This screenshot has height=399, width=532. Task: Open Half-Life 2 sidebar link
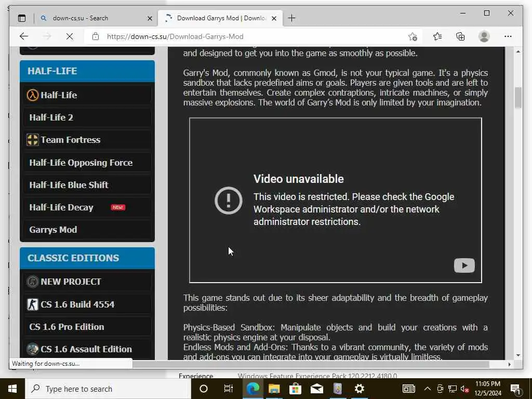[87, 117]
